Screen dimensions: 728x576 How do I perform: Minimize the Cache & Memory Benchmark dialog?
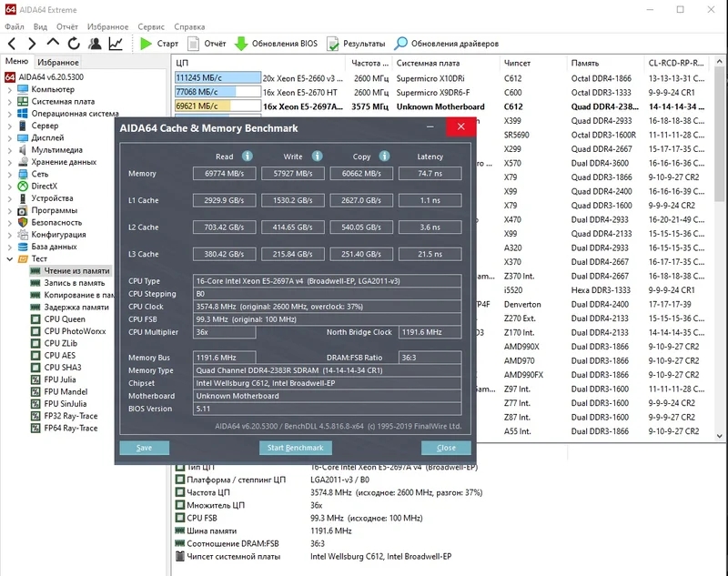tap(430, 126)
